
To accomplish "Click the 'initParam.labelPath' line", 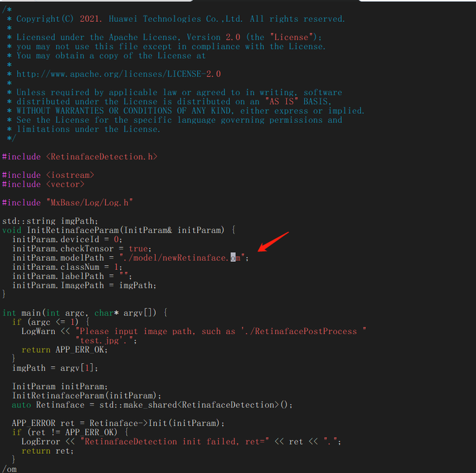I will click(x=72, y=276).
